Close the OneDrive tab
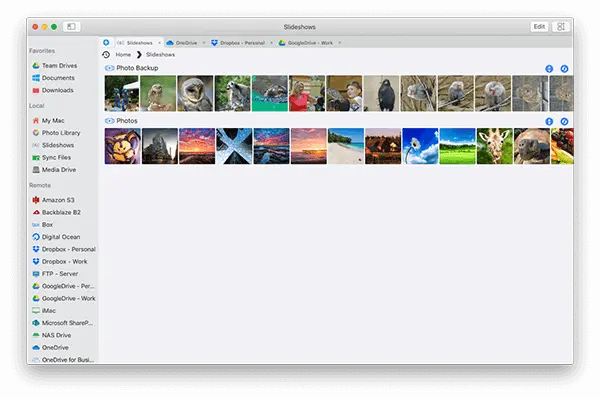 click(204, 43)
